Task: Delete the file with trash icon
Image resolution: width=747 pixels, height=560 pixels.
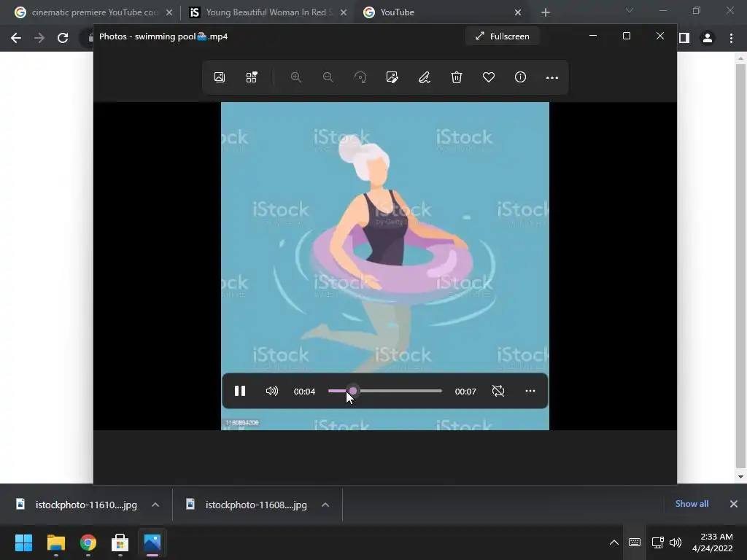Action: pos(457,77)
